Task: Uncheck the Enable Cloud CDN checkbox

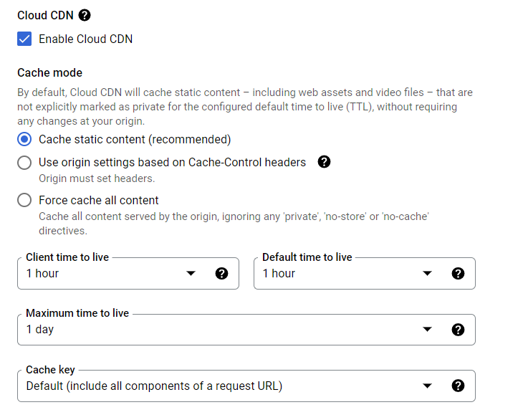Action: (x=25, y=39)
